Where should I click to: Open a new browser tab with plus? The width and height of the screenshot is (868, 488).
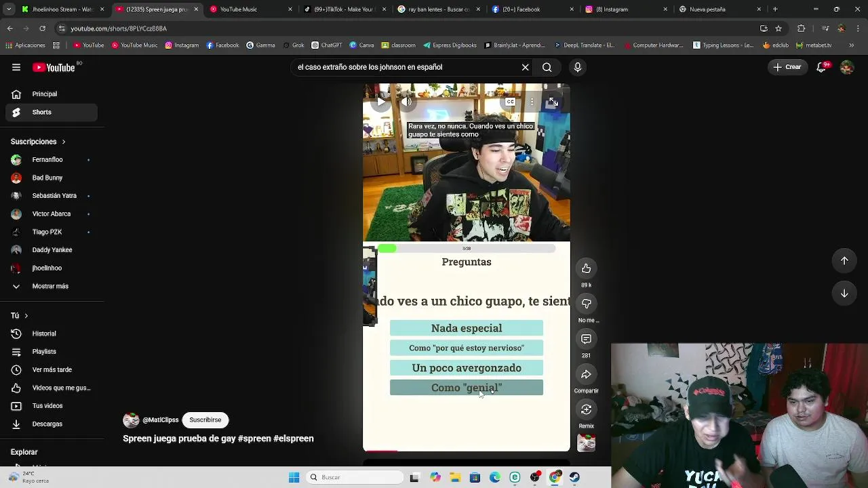[x=775, y=9]
